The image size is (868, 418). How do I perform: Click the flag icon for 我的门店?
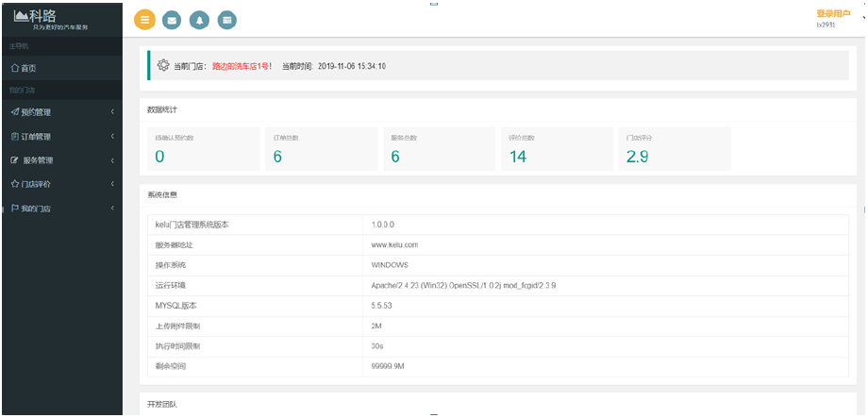click(x=14, y=208)
